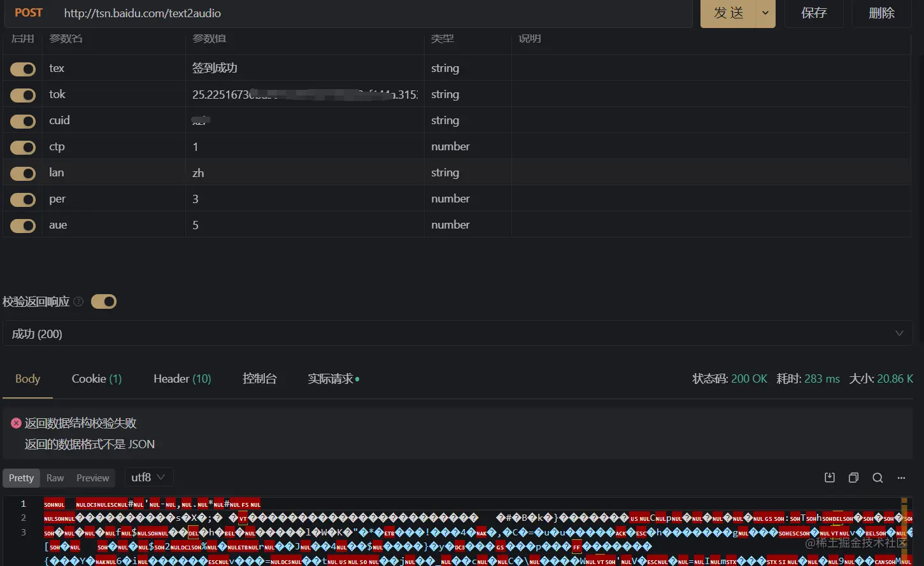Image resolution: width=924 pixels, height=566 pixels.
Task: Toggle the per parameter switch
Action: pos(23,199)
